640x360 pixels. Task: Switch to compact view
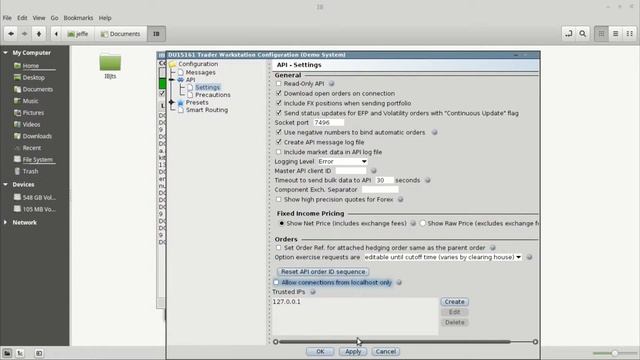[x=629, y=34]
